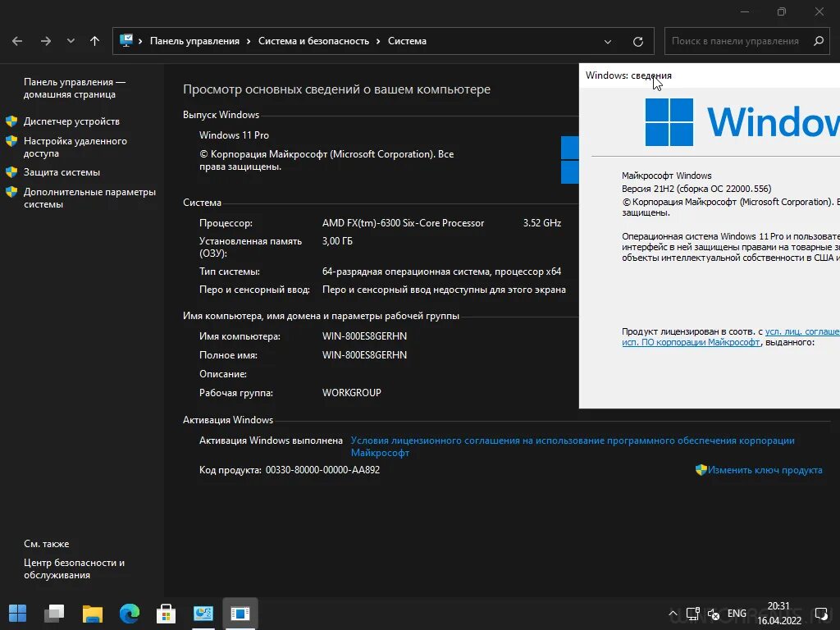Screen dimensions: 840x630
Task: Open 'Система и безопасность' breadcrumb
Action: 313,41
